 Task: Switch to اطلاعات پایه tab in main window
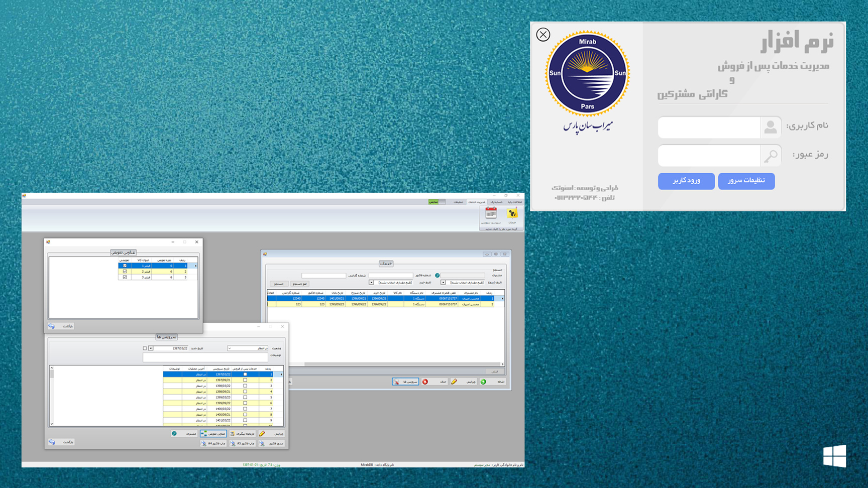point(514,202)
